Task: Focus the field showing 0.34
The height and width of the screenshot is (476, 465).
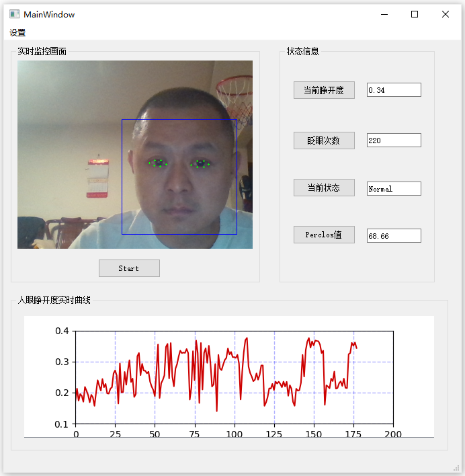Action: click(x=394, y=90)
